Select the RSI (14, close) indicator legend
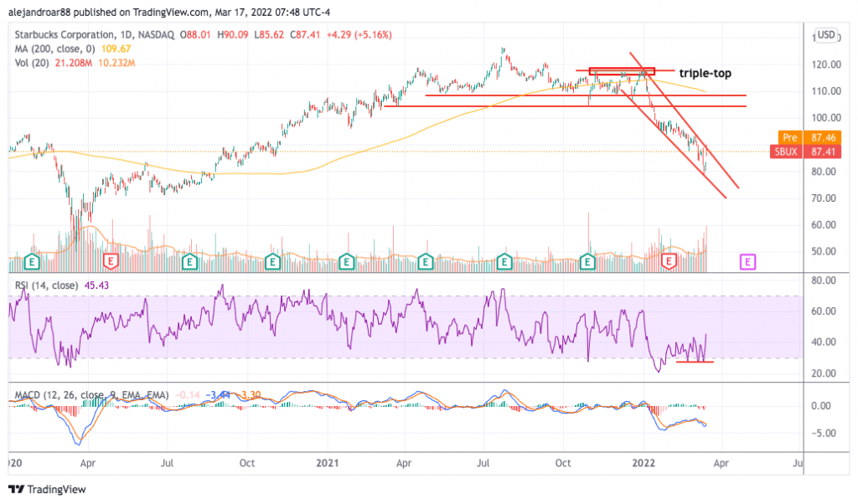The height and width of the screenshot is (504, 858). 47,285
